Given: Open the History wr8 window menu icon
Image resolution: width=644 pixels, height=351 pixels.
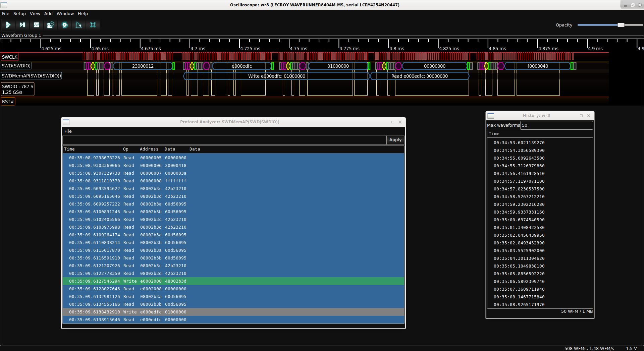Looking at the screenshot, I should (491, 116).
